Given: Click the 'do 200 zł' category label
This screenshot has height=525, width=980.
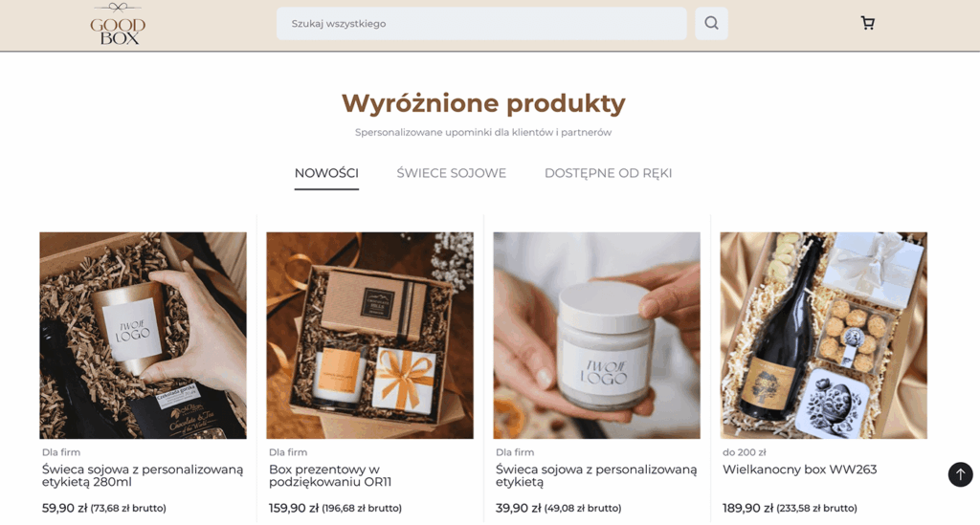Looking at the screenshot, I should [x=744, y=452].
